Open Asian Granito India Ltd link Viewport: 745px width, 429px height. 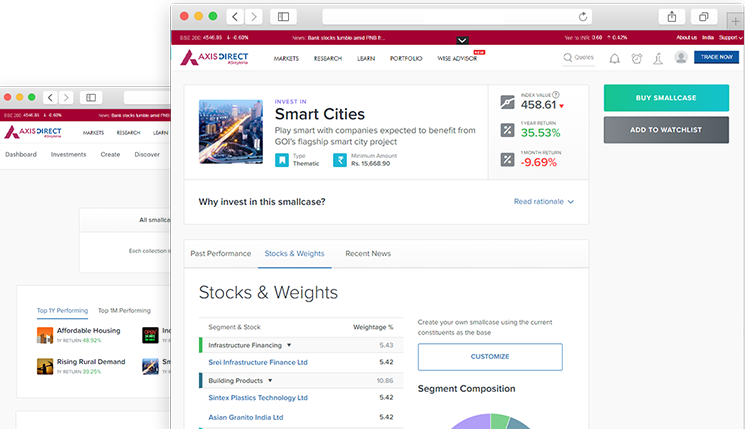246,417
